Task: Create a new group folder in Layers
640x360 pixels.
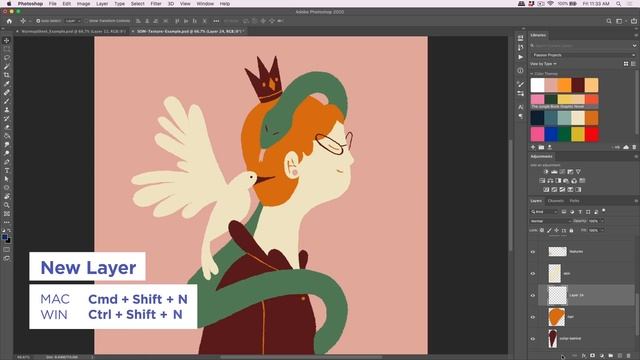Action: click(610, 356)
